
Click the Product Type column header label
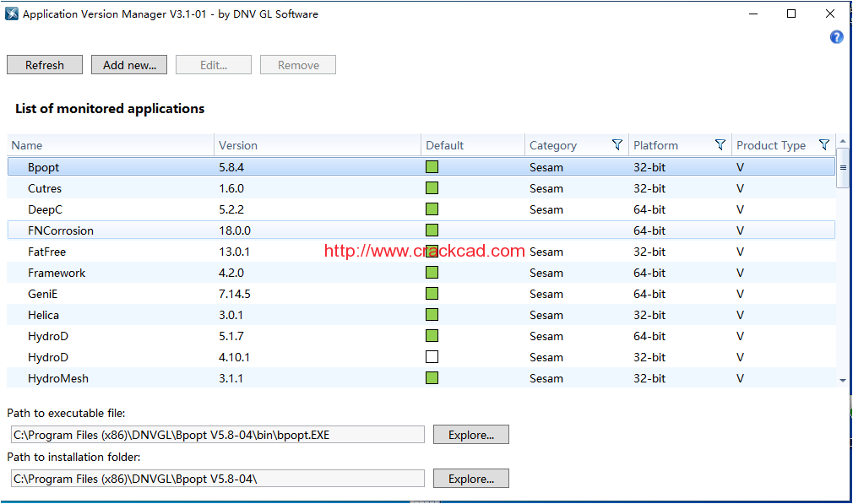[x=771, y=145]
